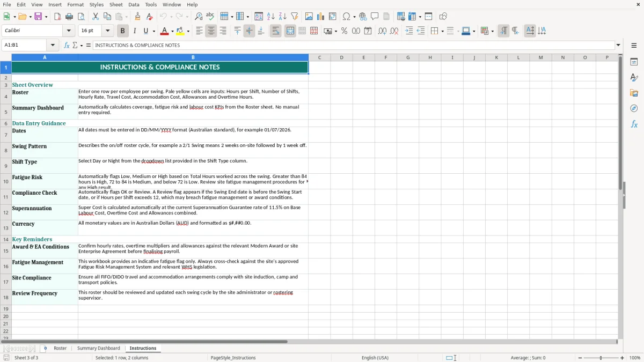Run the Spelling check icon
Viewport: 644px width, 362px height.
point(210,17)
